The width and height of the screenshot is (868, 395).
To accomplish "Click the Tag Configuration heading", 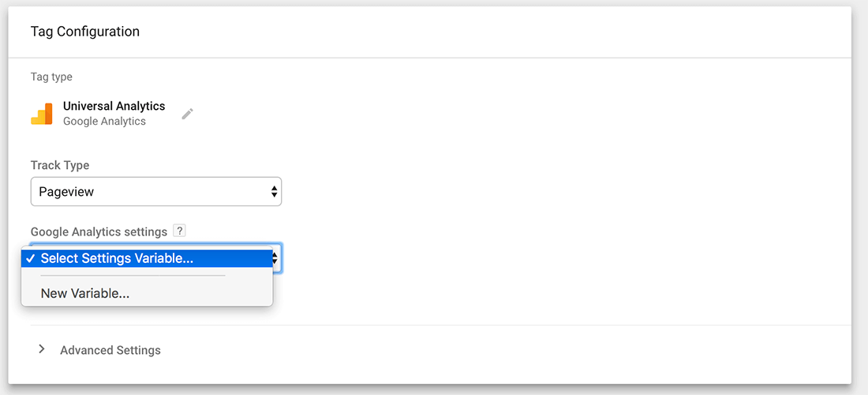I will 85,32.
